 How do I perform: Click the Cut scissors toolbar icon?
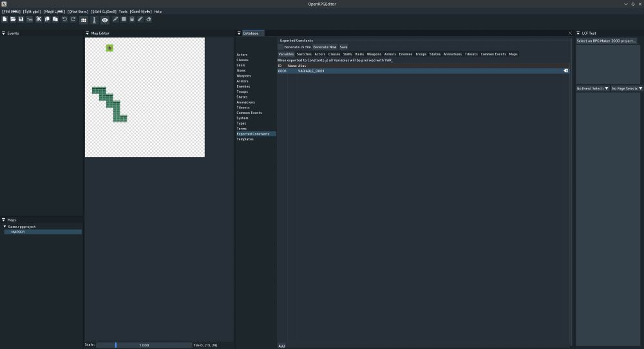tap(39, 19)
